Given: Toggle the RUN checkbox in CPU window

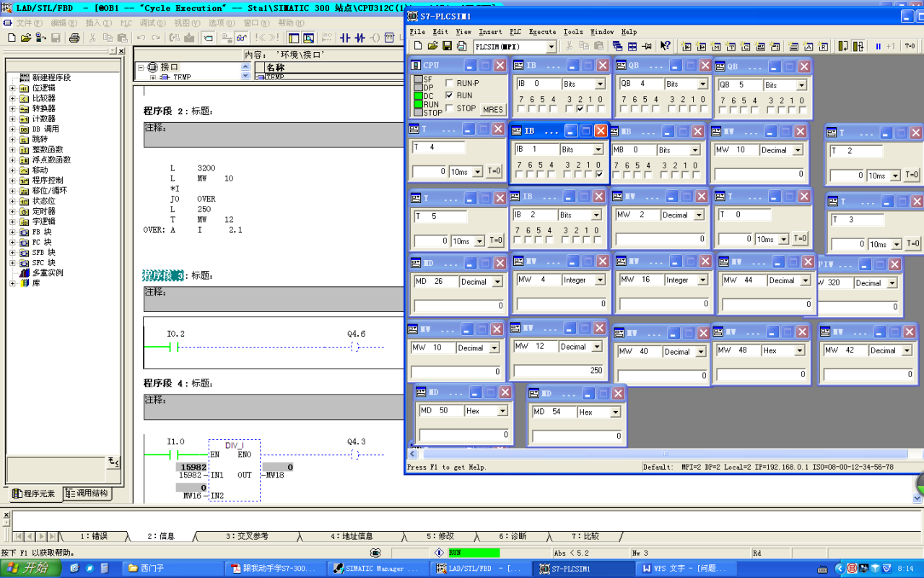Looking at the screenshot, I should [450, 95].
